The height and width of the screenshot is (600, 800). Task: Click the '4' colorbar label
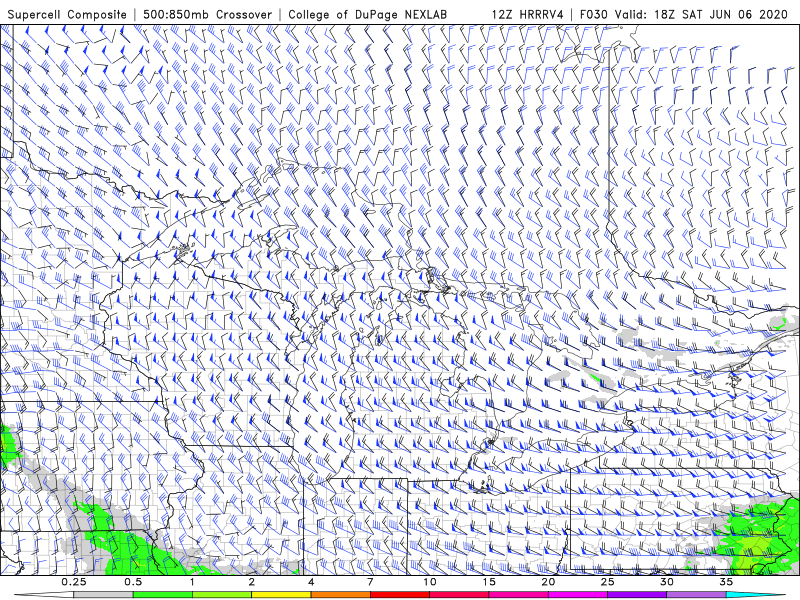pos(311,582)
